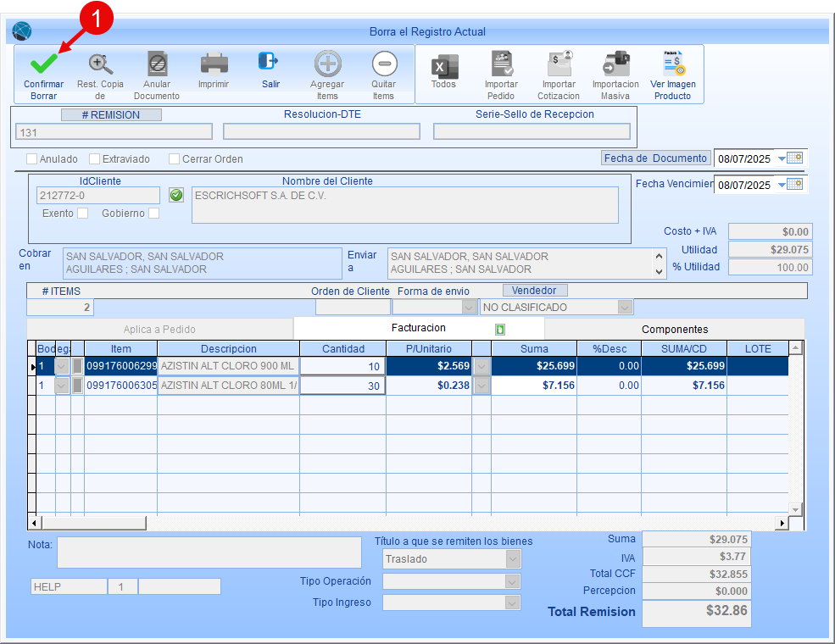
Task: Check the Anulado checkbox
Action: tap(32, 158)
